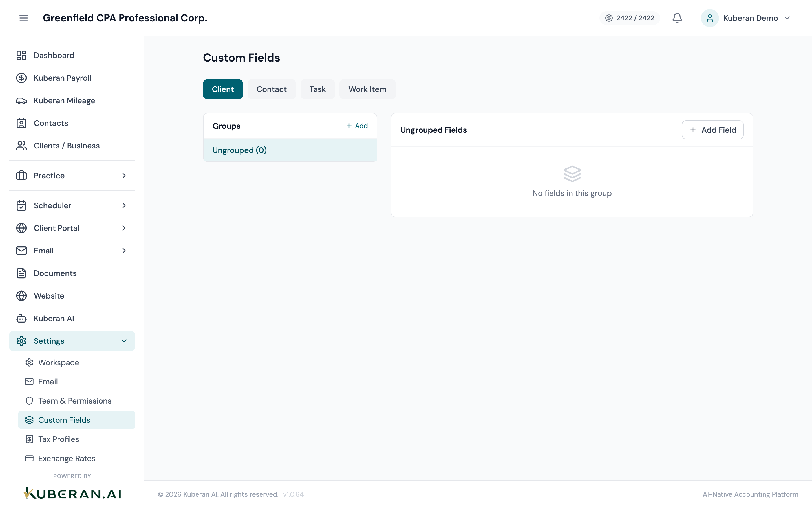Viewport: 812px width, 508px height.
Task: Open Dashboard from the sidebar
Action: tap(72, 55)
